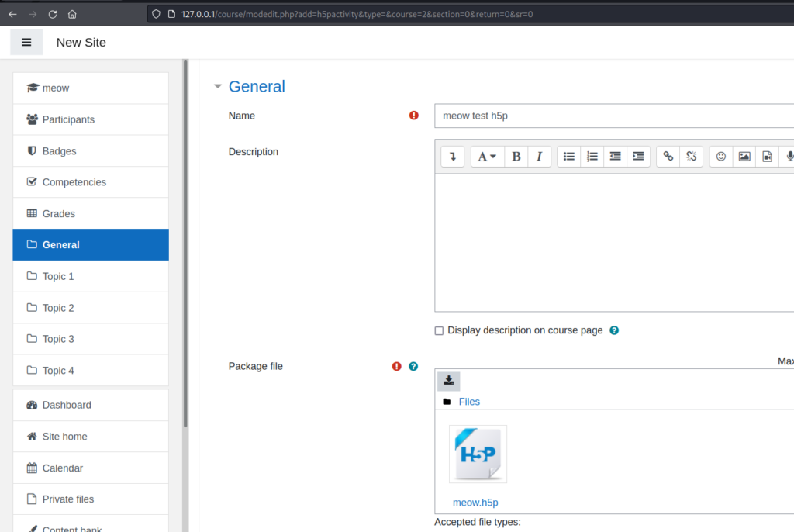Click the unlink icon in the editor
Viewport: 794px width, 532px height.
(691, 157)
